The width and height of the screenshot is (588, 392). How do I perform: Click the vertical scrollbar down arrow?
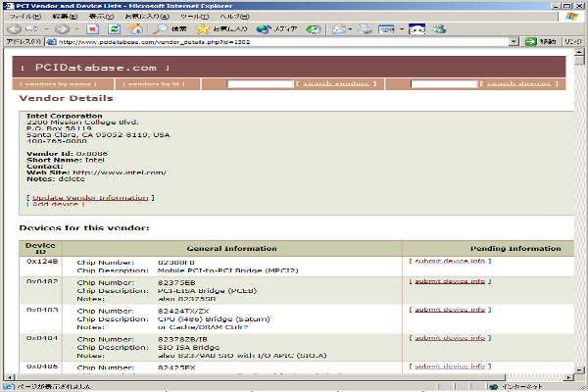(x=579, y=369)
